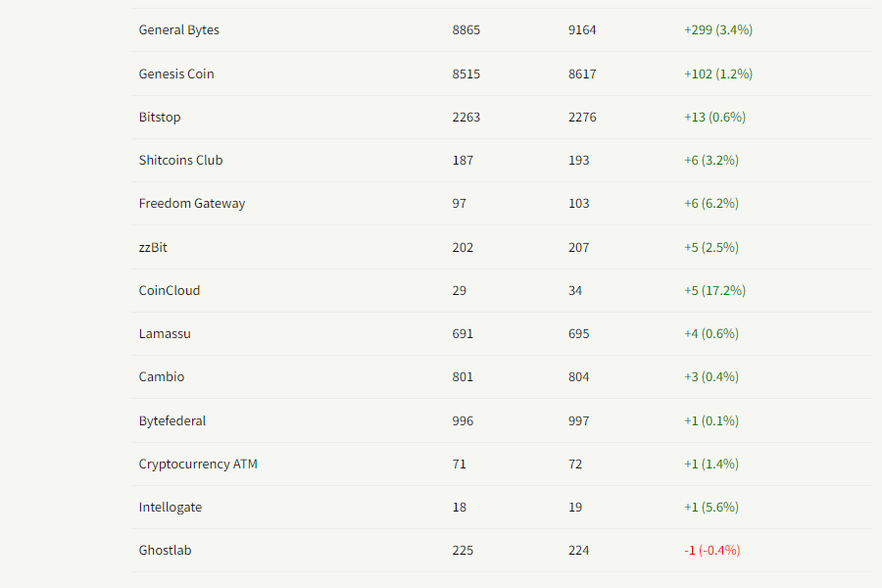The width and height of the screenshot is (882, 588).
Task: Click CoinCloud value 34
Action: (x=575, y=290)
